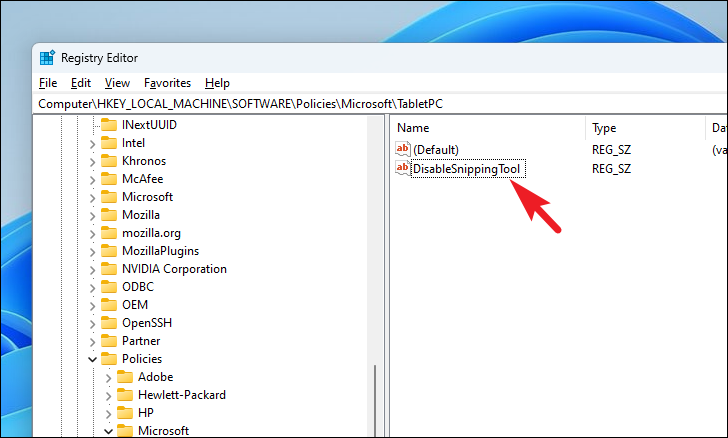The image size is (728, 438).
Task: Expand the Adobe key under Policies
Action: pos(108,378)
